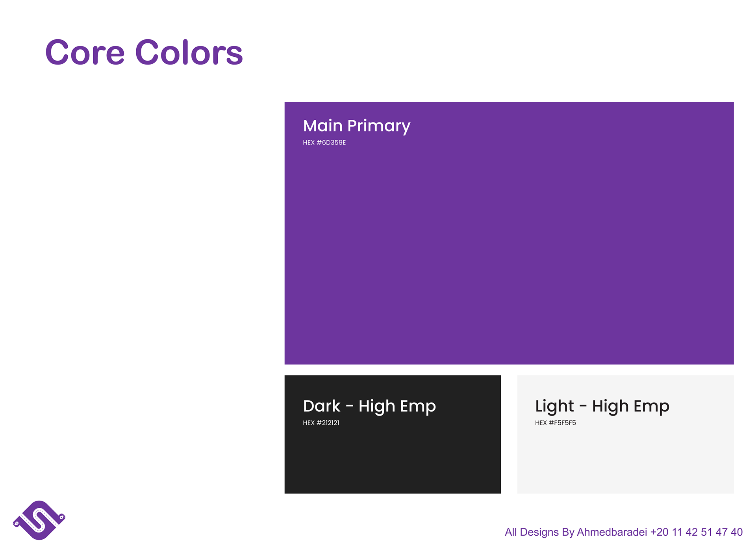Click the small circle on logo's left end
Viewport: 756px width, 553px height.
coord(17,523)
